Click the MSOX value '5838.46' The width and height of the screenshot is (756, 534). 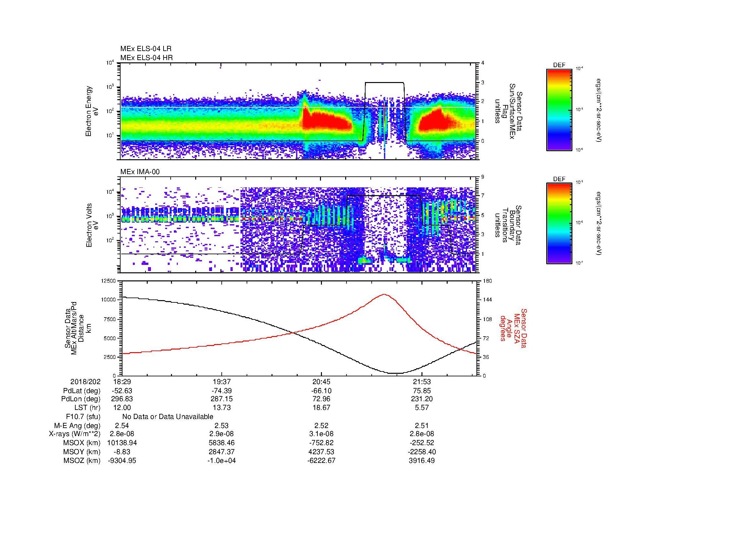pos(221,443)
